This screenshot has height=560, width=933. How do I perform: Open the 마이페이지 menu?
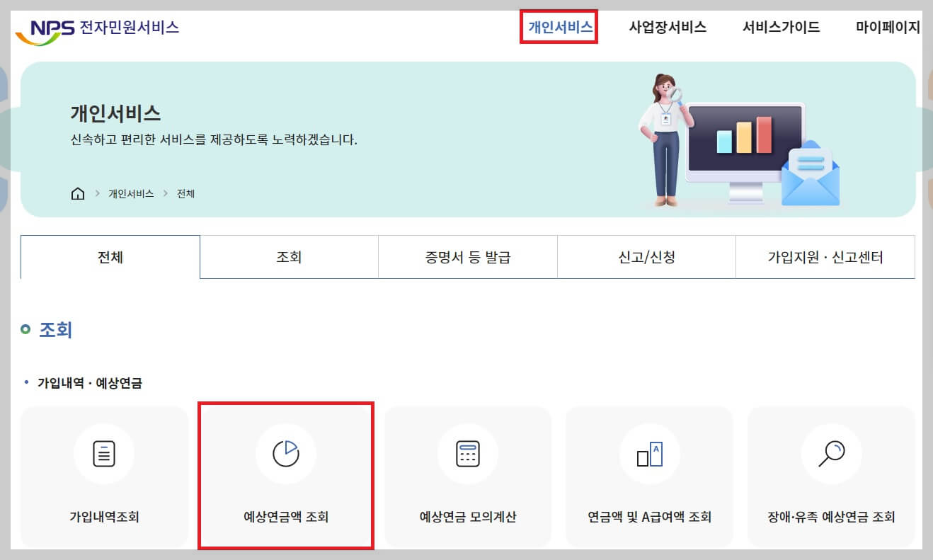888,28
